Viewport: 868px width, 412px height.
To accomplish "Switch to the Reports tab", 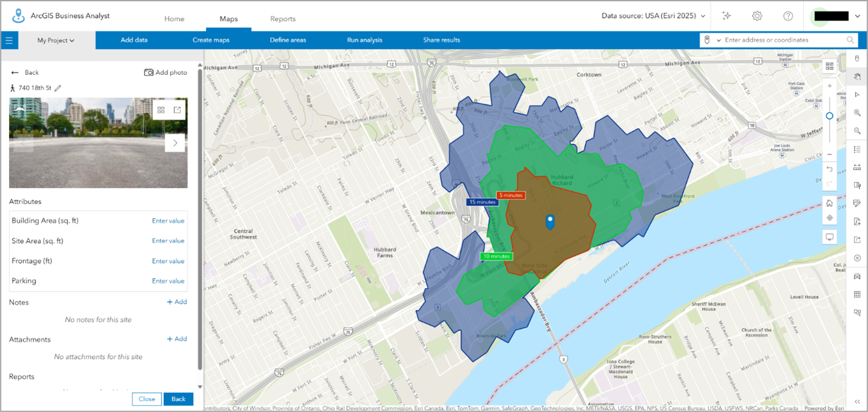I will pyautogui.click(x=283, y=19).
